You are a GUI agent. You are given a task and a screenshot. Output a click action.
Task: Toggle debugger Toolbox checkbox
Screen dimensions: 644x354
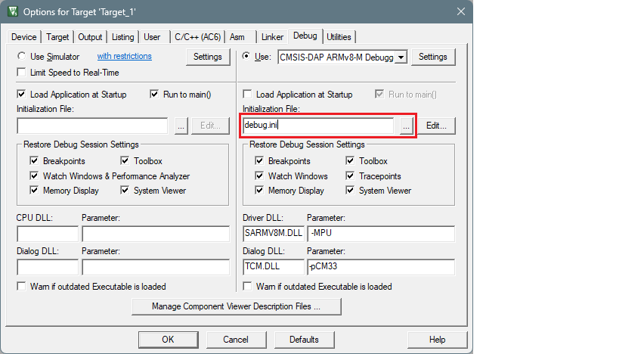tap(350, 161)
